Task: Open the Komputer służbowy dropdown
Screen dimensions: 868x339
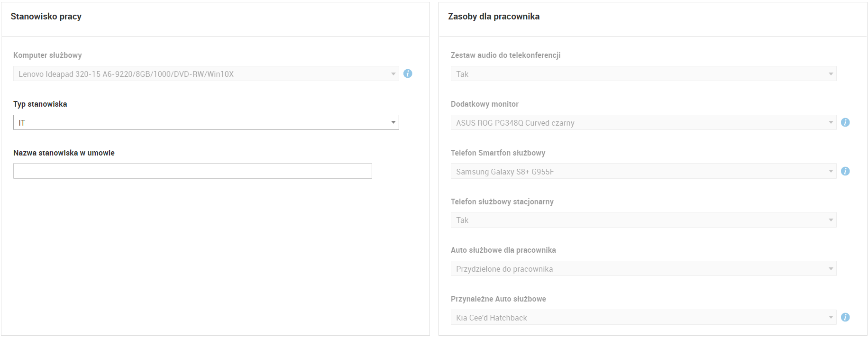Action: click(206, 74)
